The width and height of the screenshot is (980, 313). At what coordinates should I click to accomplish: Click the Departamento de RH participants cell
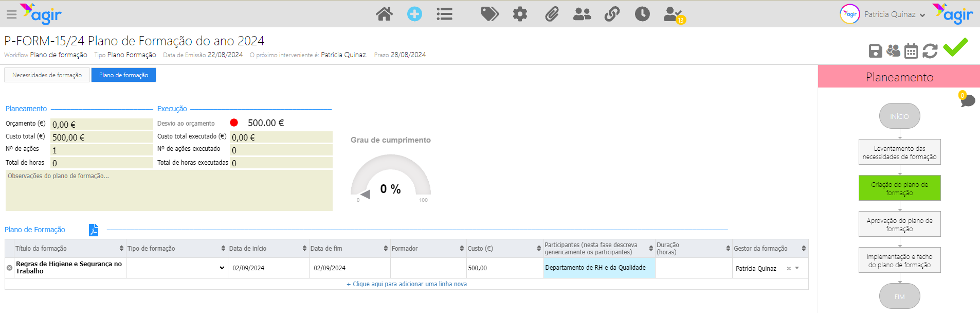click(x=600, y=268)
